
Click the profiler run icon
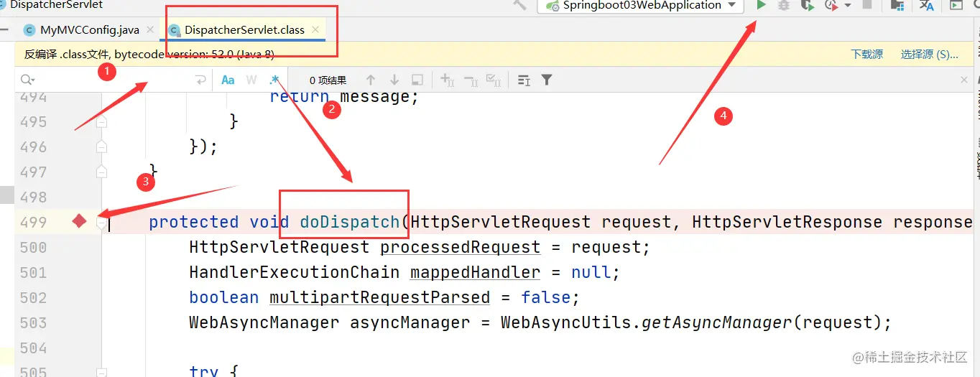tap(831, 5)
